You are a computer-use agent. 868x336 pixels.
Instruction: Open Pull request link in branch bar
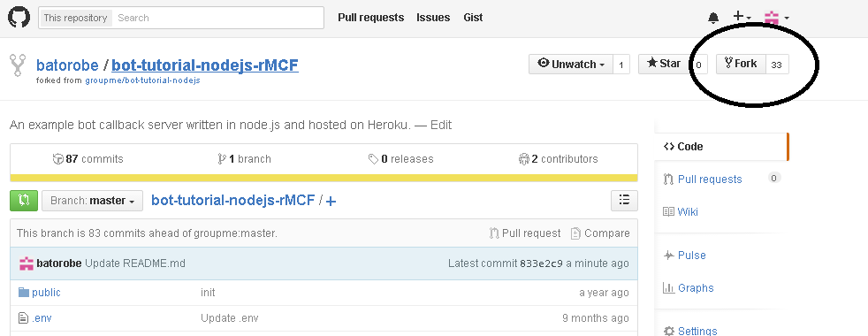point(525,233)
